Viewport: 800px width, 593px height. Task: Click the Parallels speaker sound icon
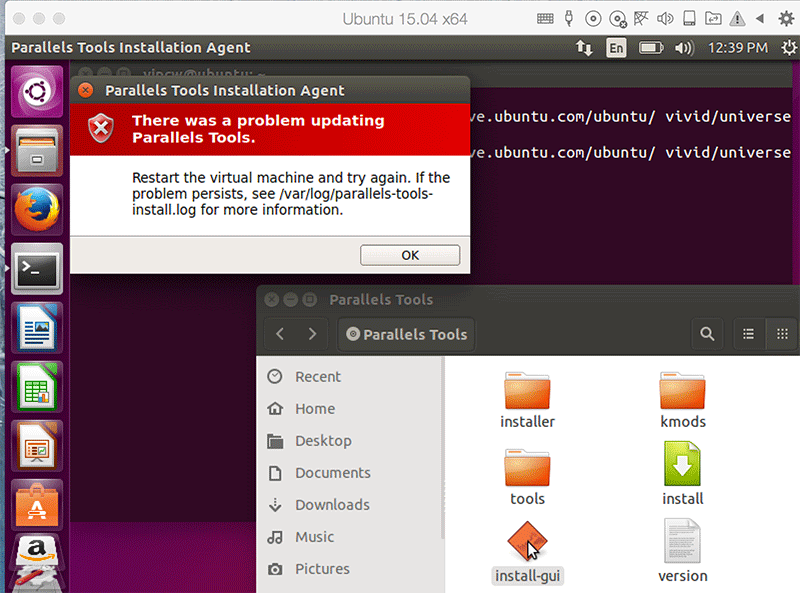point(665,19)
